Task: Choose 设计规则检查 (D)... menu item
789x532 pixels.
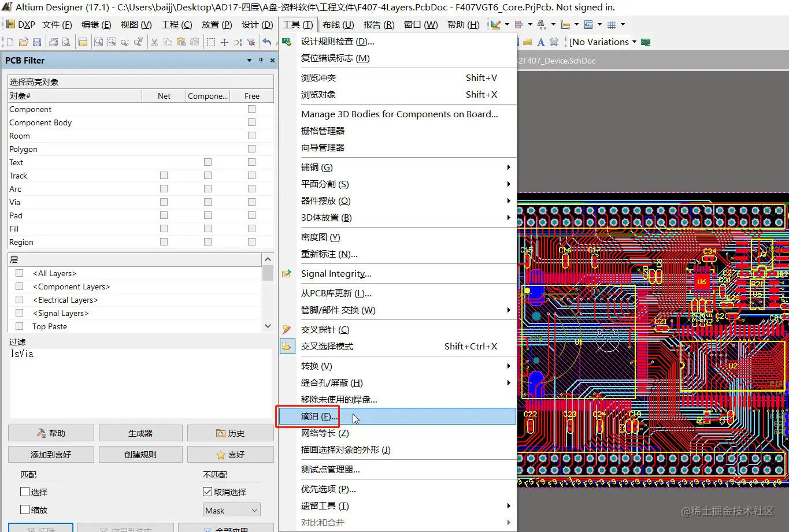Action: 398,42
